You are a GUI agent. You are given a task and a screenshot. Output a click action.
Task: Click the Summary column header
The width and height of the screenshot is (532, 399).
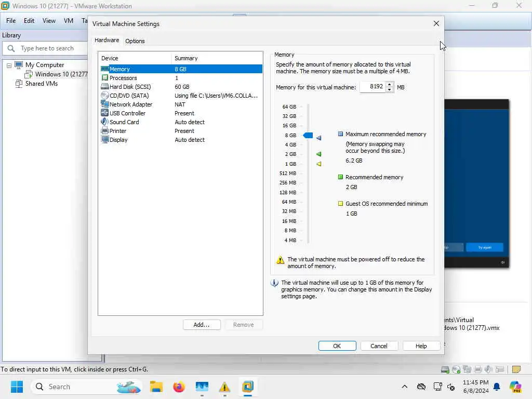pyautogui.click(x=217, y=58)
